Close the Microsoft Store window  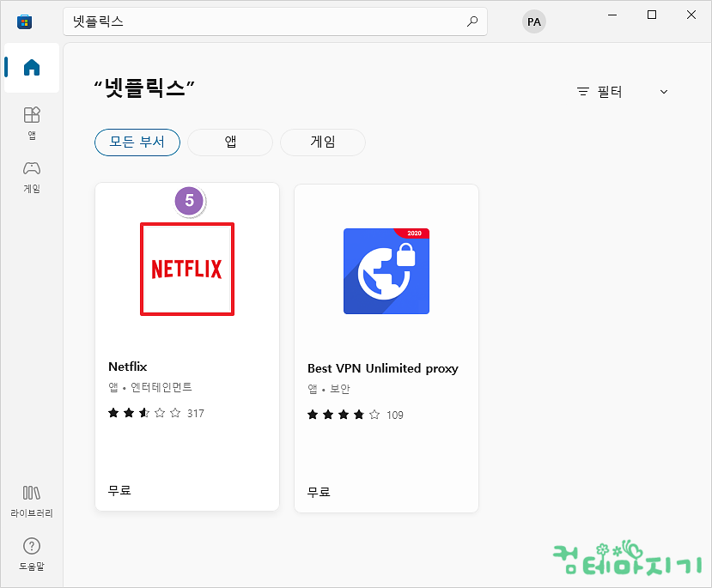pyautogui.click(x=691, y=15)
